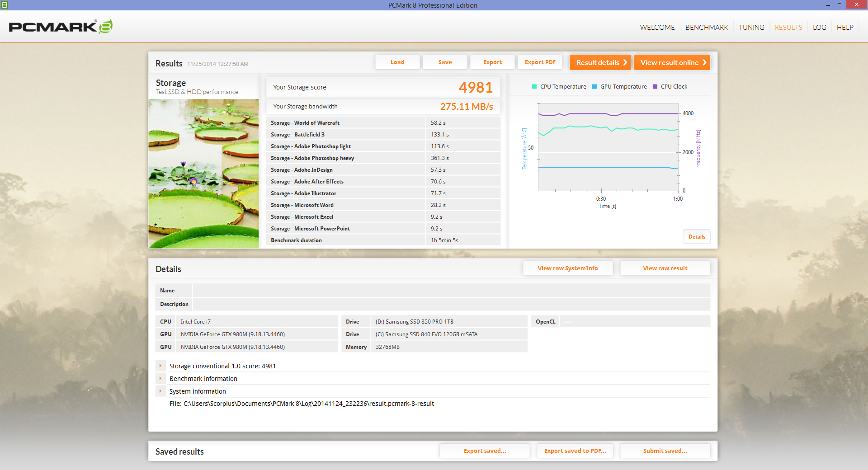Viewport: 868px width, 470px height.
Task: Click the Storage bandwidth 275.11 MB/s value
Action: 467,107
